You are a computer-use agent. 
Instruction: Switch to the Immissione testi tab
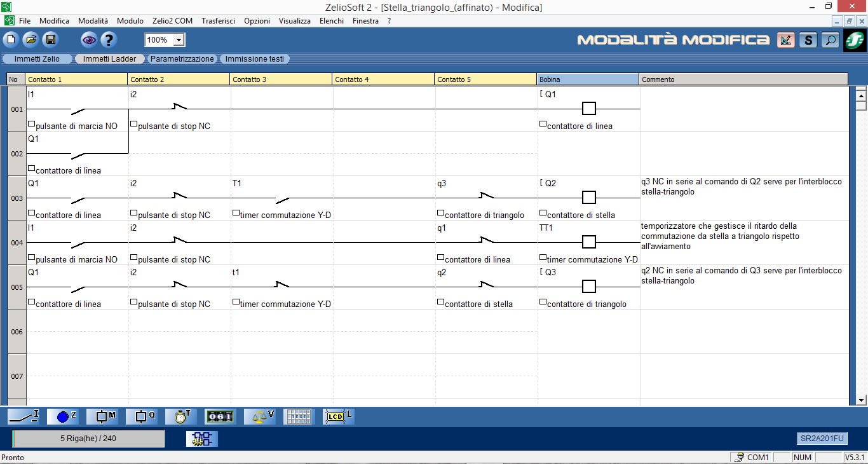click(255, 59)
